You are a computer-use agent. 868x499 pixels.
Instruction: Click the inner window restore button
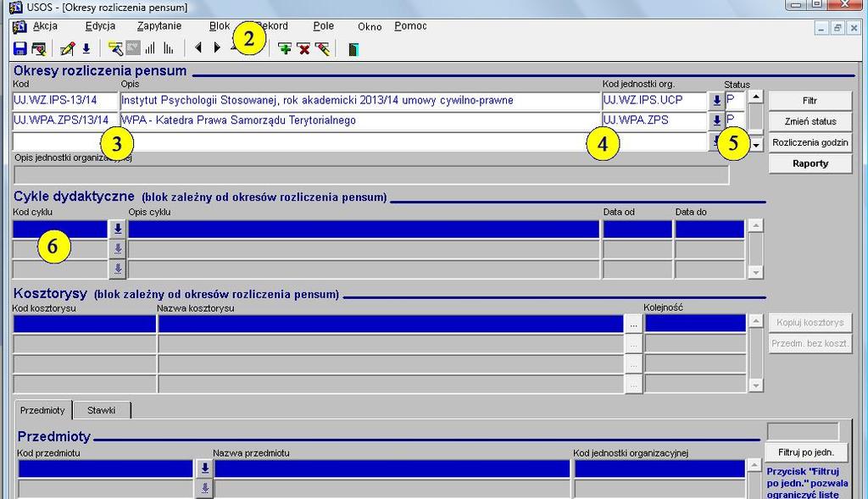click(x=837, y=28)
